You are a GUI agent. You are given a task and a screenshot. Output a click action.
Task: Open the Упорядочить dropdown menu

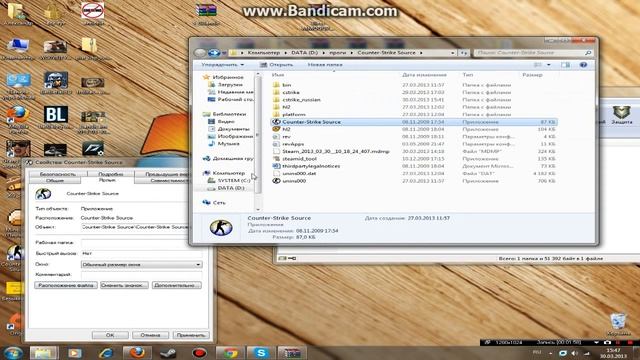(222, 65)
